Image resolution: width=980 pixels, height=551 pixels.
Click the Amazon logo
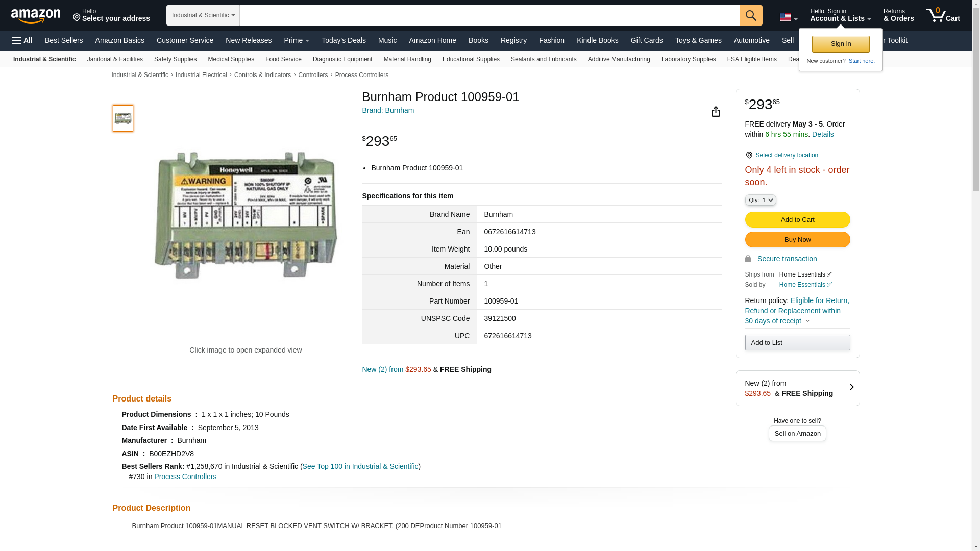pyautogui.click(x=36, y=16)
